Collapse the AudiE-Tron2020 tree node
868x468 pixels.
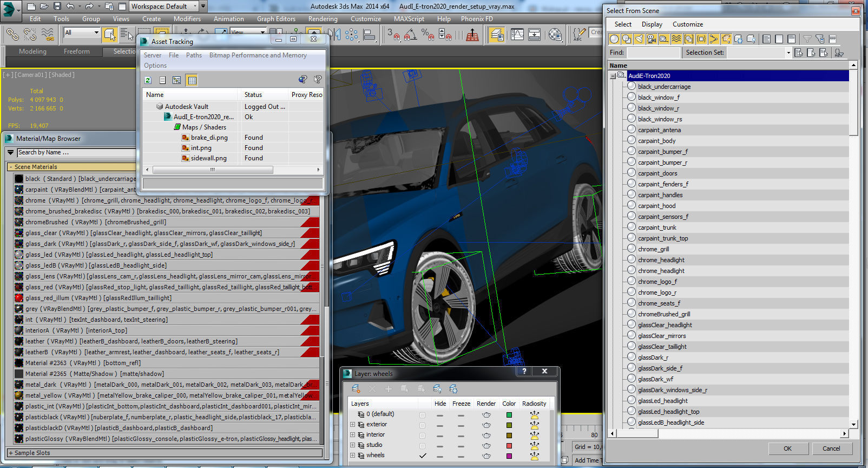tap(613, 76)
